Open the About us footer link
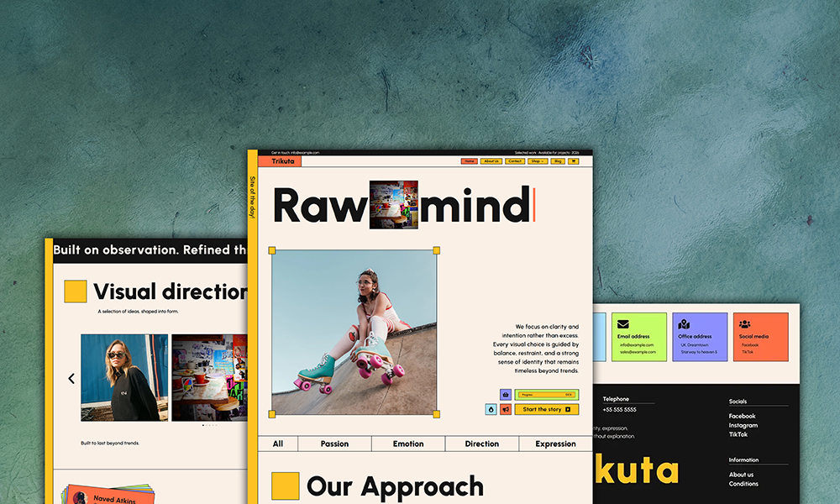The image size is (840, 504). coord(741,475)
